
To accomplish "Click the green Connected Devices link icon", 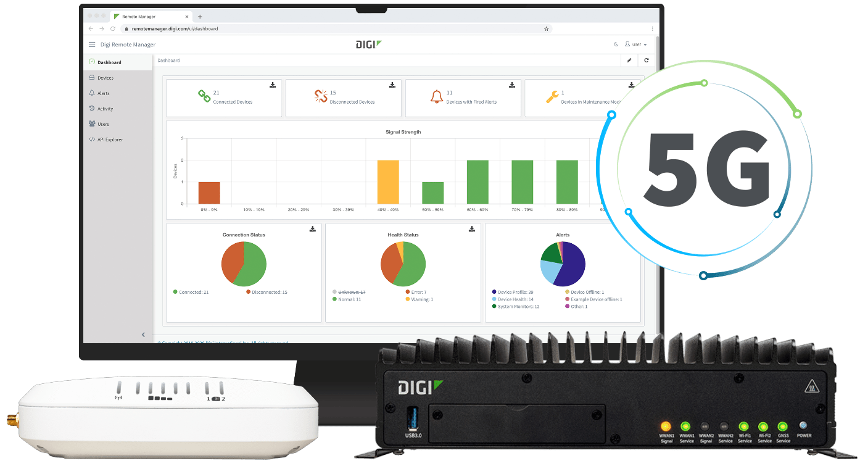I will (x=204, y=96).
